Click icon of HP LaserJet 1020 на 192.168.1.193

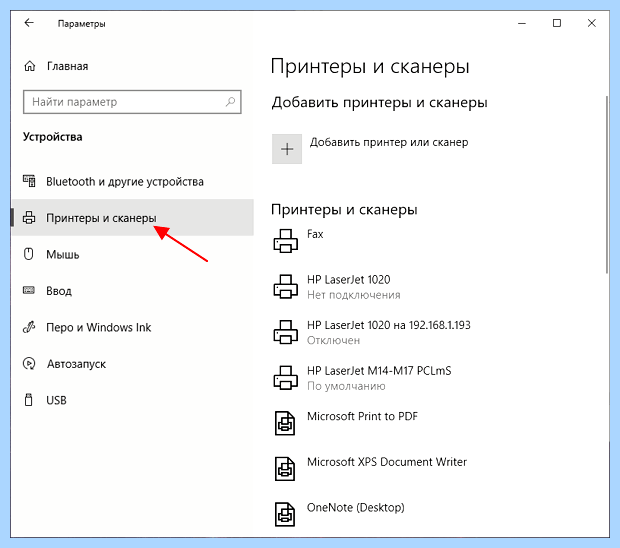285,332
